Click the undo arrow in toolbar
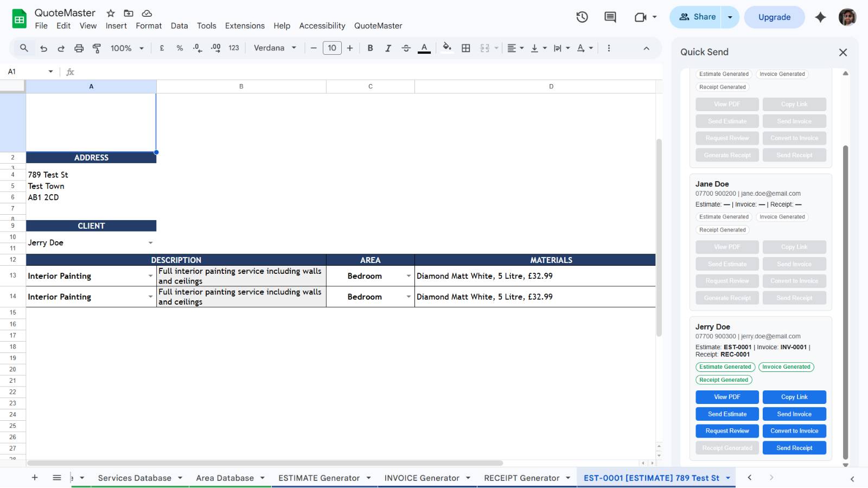 click(x=44, y=48)
